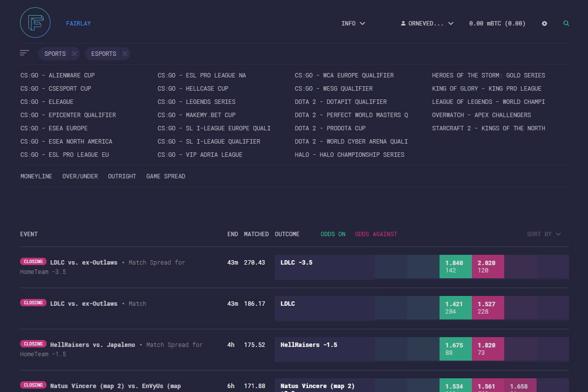Screen dimensions: 588x392
Task: Click pink 1.820 odds against HellRaisers -1.5
Action: pos(488,349)
